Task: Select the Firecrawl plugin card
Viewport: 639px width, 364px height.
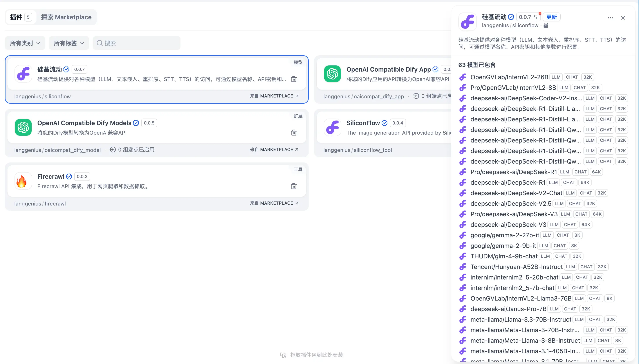Action: pos(157,186)
